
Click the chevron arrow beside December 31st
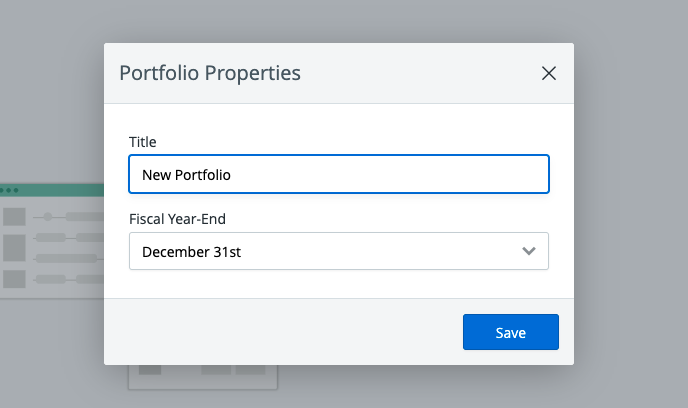(x=530, y=252)
